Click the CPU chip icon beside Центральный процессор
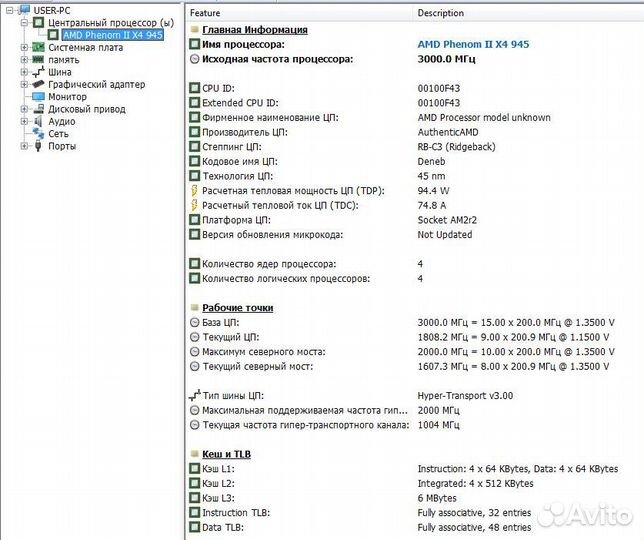Screen dimensions: 644x540 coord(38,23)
